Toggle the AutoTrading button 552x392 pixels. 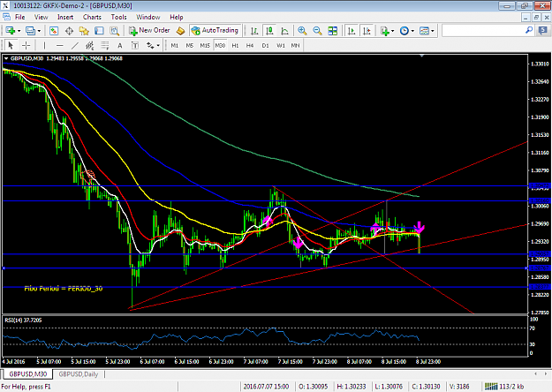[216, 31]
